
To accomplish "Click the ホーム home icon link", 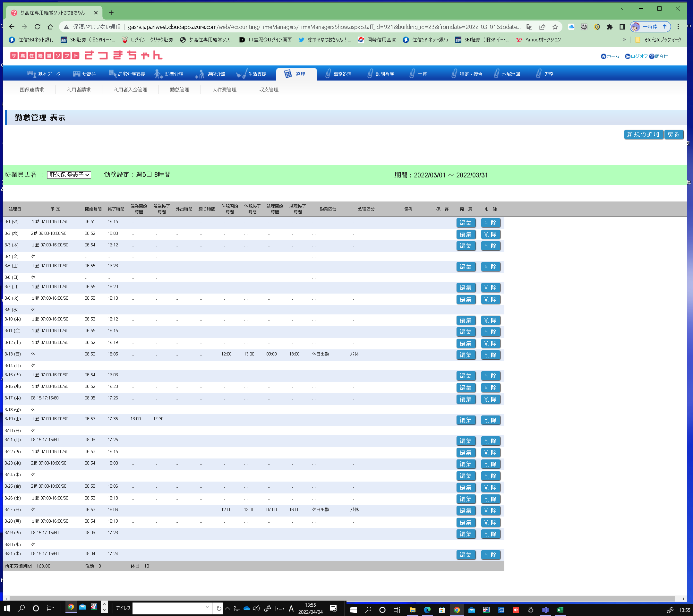I will pyautogui.click(x=610, y=56).
